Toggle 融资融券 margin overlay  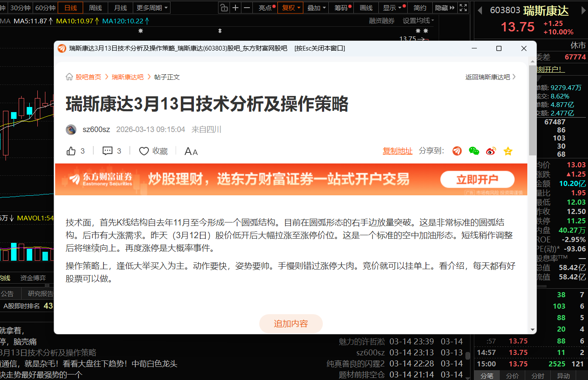pos(382,21)
